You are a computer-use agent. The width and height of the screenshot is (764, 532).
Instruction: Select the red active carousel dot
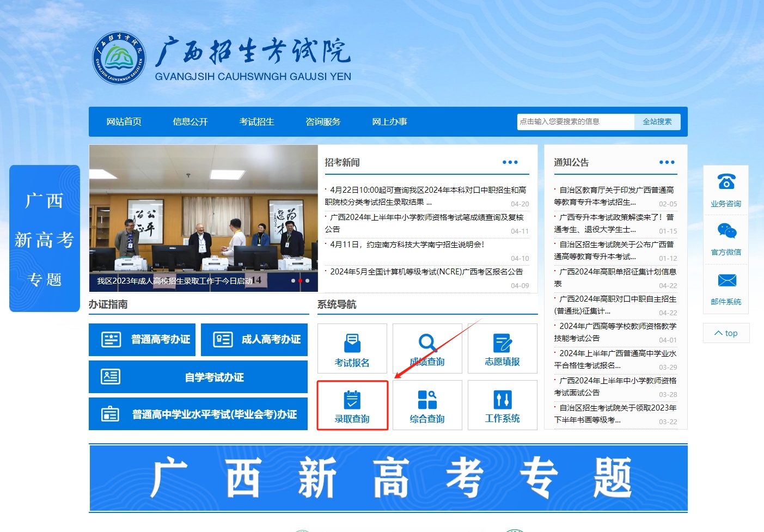300,281
